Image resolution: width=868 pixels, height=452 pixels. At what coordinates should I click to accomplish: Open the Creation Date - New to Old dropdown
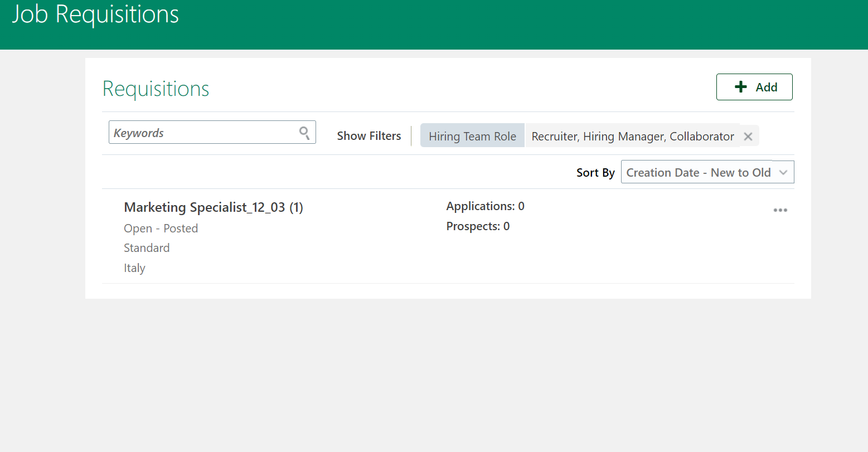[706, 172]
